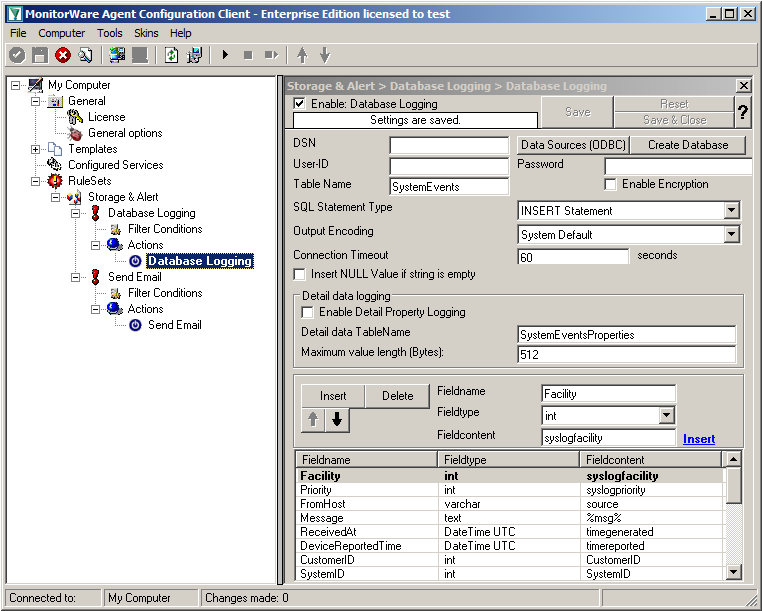Click the toolbar move down arrow
The image size is (762, 611).
[325, 55]
